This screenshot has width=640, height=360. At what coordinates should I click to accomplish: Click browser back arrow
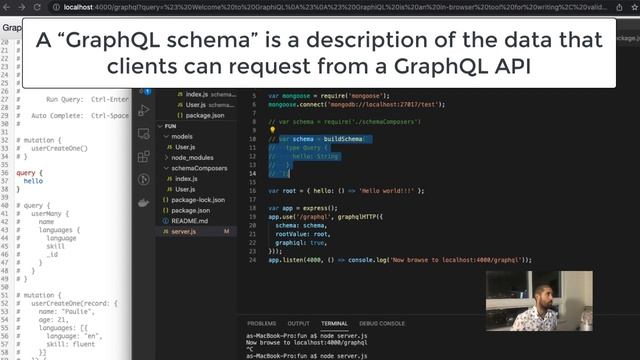click(7, 7)
